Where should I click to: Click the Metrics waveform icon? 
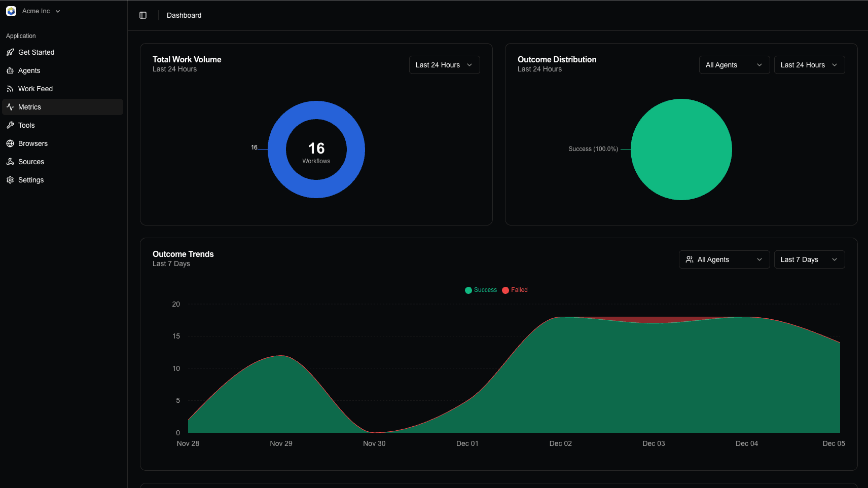pos(11,107)
